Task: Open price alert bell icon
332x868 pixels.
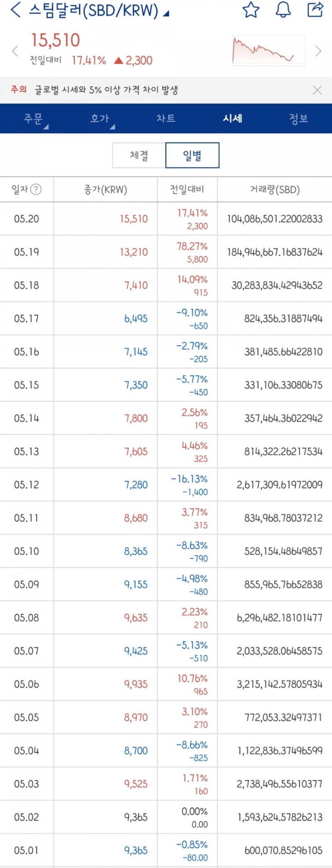Action: pos(283,10)
